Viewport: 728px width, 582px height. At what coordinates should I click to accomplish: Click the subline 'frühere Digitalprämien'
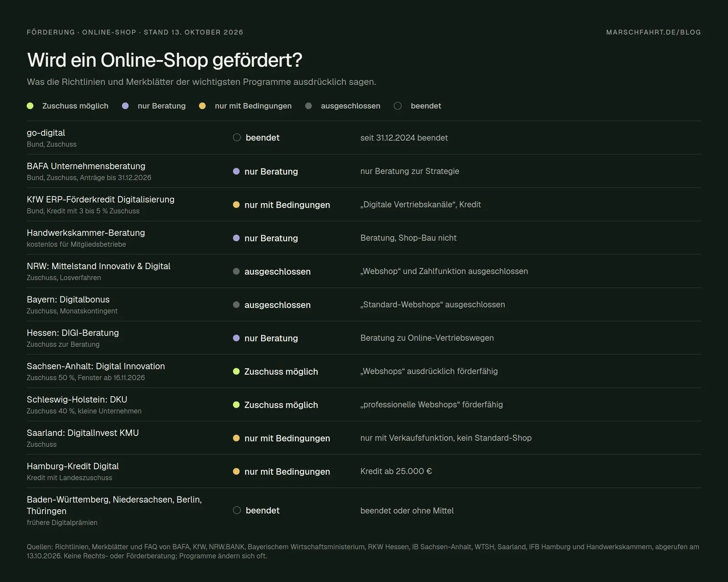(62, 523)
